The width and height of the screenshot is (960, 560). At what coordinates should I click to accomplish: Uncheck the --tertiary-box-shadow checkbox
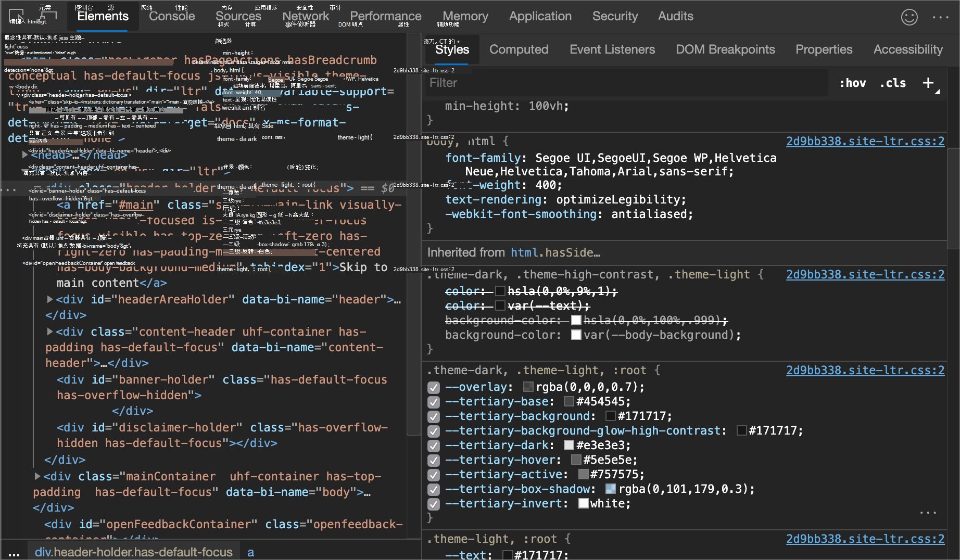click(433, 489)
